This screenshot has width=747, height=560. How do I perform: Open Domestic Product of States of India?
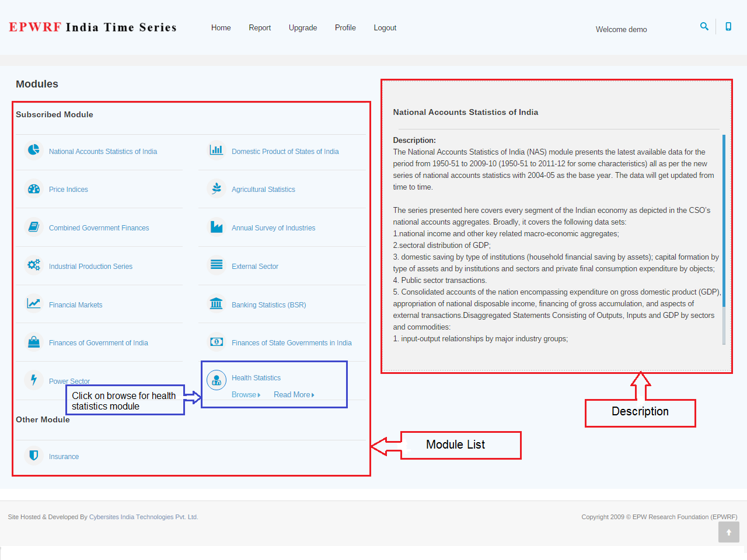point(285,152)
